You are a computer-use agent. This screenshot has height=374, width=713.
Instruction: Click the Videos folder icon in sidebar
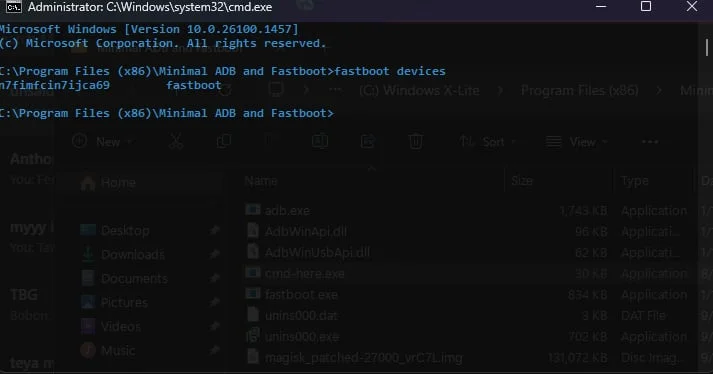pos(88,326)
